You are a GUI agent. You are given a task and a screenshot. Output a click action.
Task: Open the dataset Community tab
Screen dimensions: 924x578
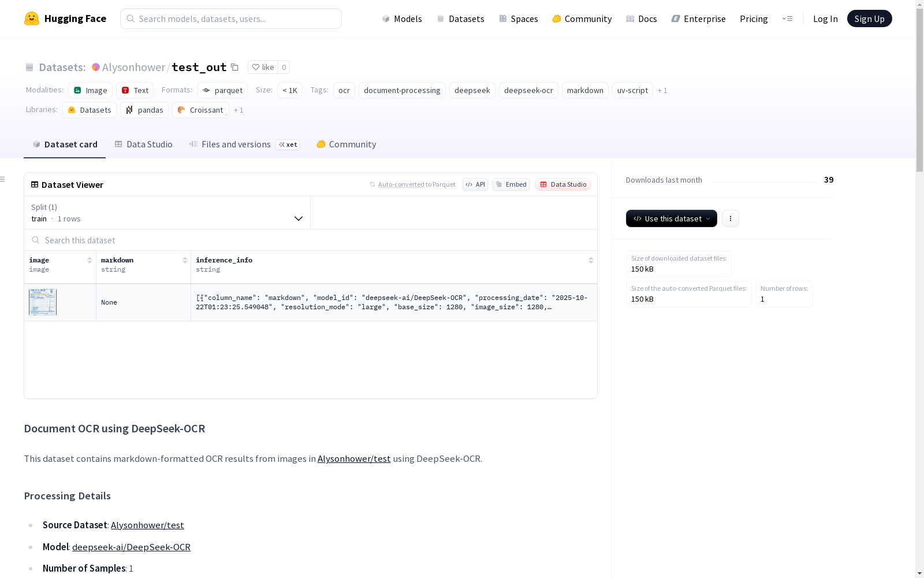[346, 144]
